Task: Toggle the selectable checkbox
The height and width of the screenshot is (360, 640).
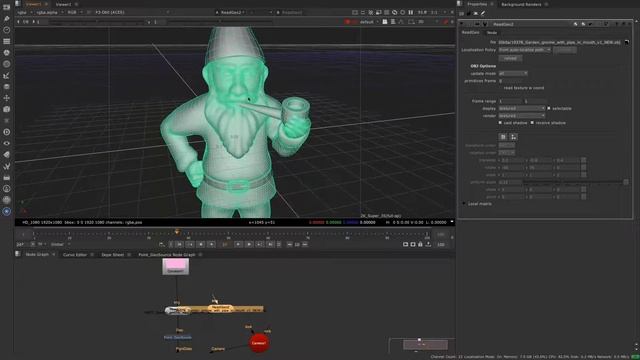Action: coord(549,108)
